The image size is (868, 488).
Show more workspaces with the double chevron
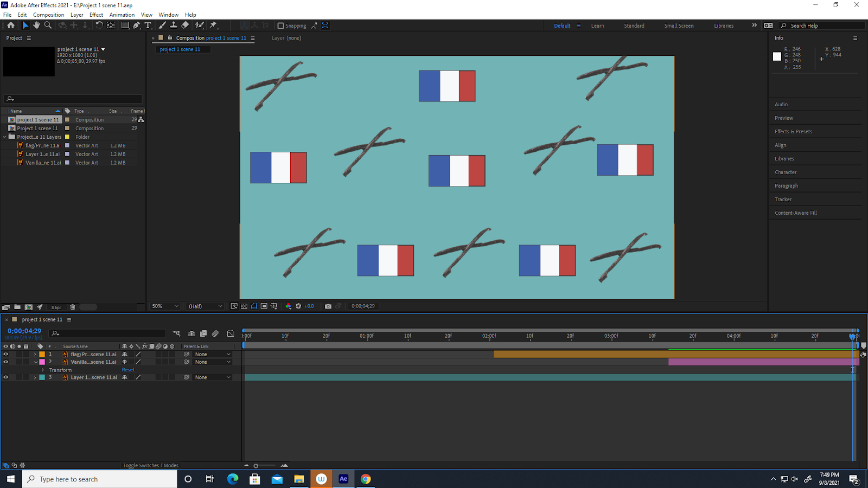(x=754, y=25)
